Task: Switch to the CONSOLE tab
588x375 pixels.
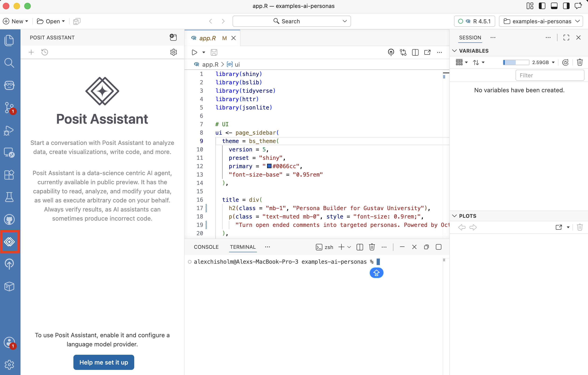Action: [x=206, y=247]
